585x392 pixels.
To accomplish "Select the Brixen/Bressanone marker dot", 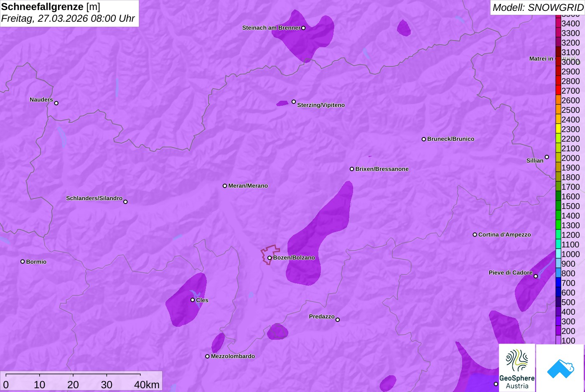I will [x=352, y=169].
